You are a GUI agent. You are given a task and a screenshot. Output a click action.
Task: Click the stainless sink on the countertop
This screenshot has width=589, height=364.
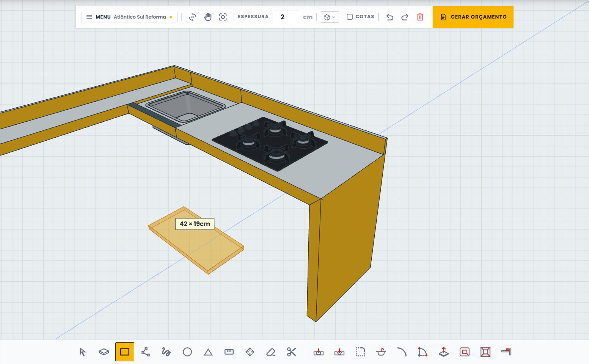coord(186,106)
